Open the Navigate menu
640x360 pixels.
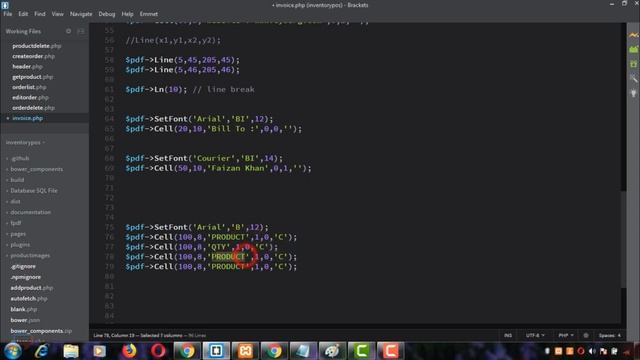[81, 14]
